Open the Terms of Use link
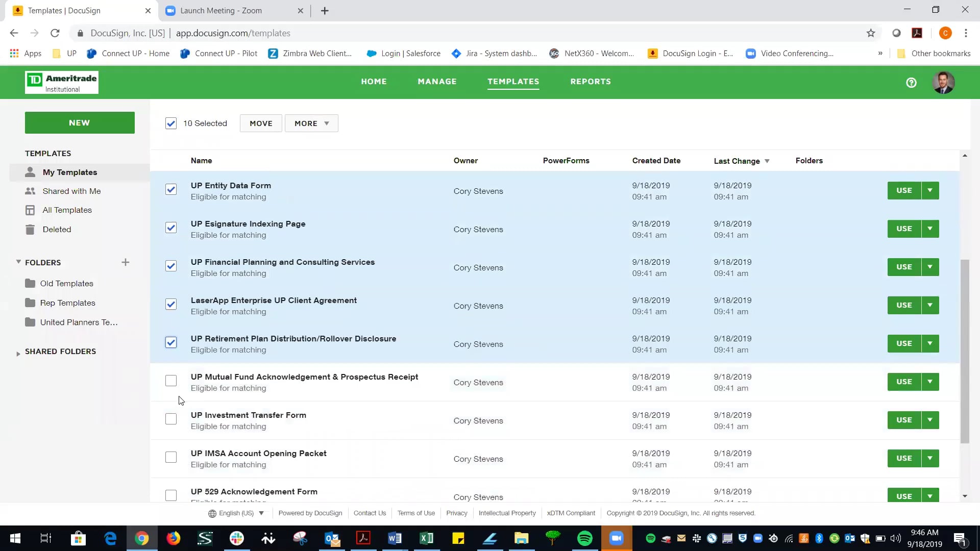The width and height of the screenshot is (980, 551). [416, 513]
